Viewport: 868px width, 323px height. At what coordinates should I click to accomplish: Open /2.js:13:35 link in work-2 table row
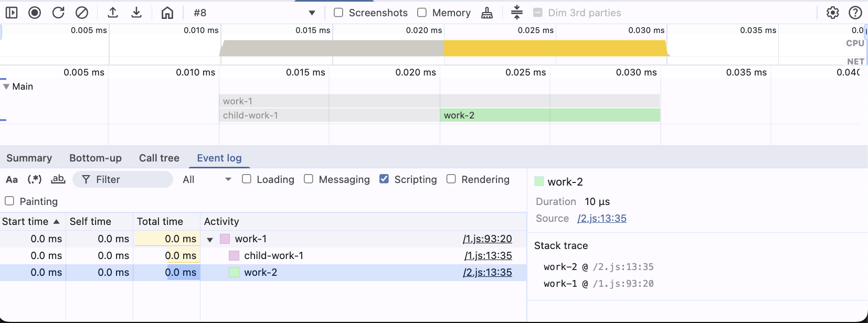(x=487, y=273)
